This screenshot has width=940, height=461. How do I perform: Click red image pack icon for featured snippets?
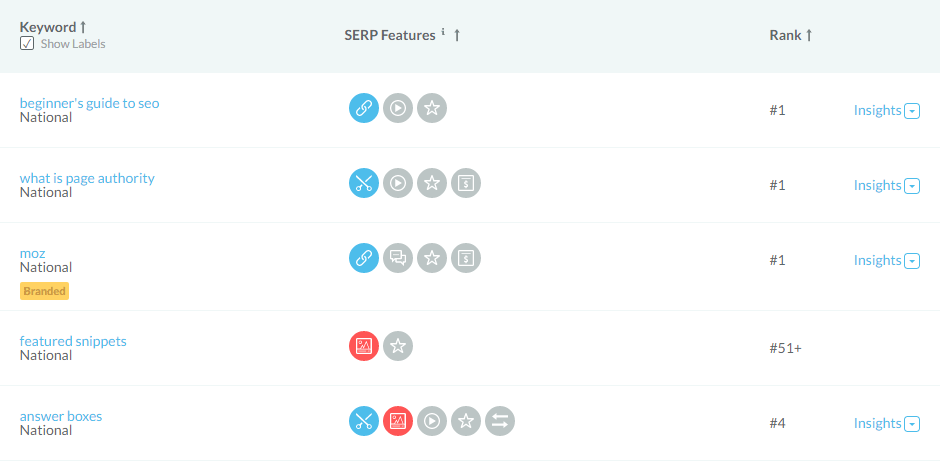364,346
